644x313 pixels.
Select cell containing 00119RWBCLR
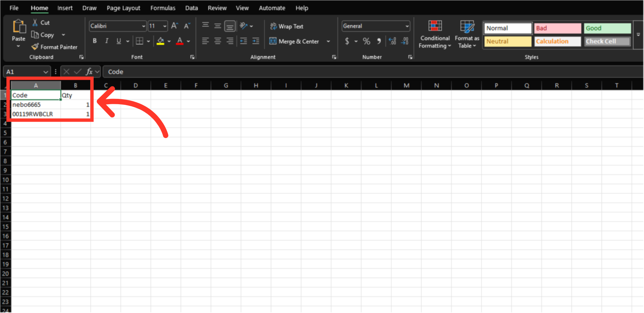pos(36,114)
